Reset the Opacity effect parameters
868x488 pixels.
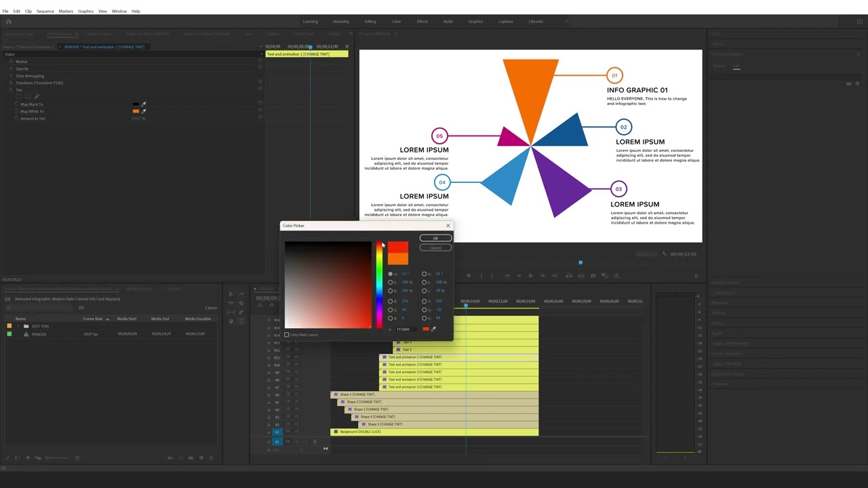[260, 68]
